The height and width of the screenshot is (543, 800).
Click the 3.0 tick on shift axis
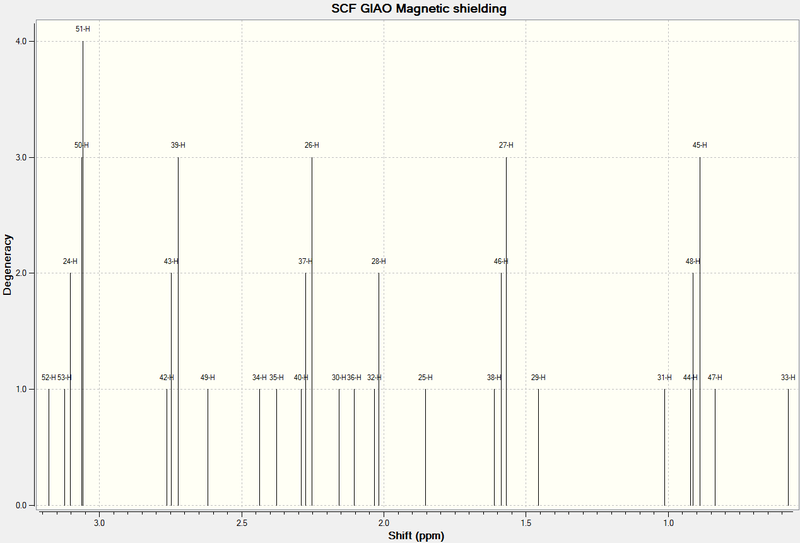(x=99, y=523)
